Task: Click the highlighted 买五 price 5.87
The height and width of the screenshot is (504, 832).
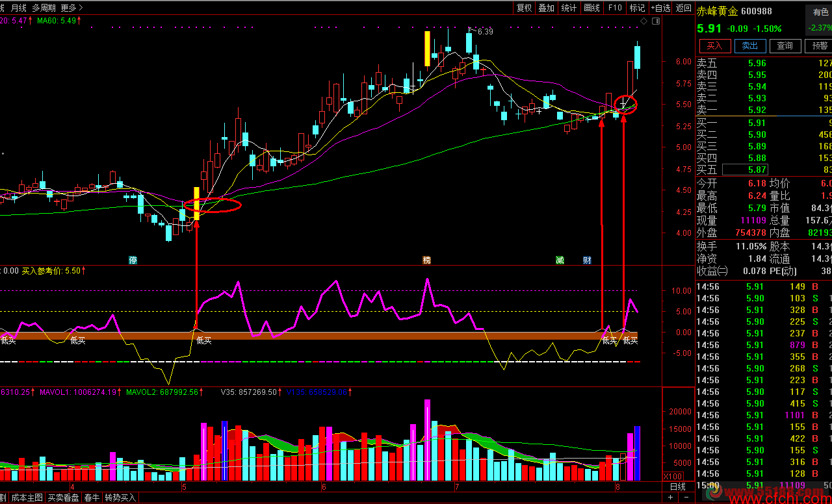Action: (x=745, y=170)
